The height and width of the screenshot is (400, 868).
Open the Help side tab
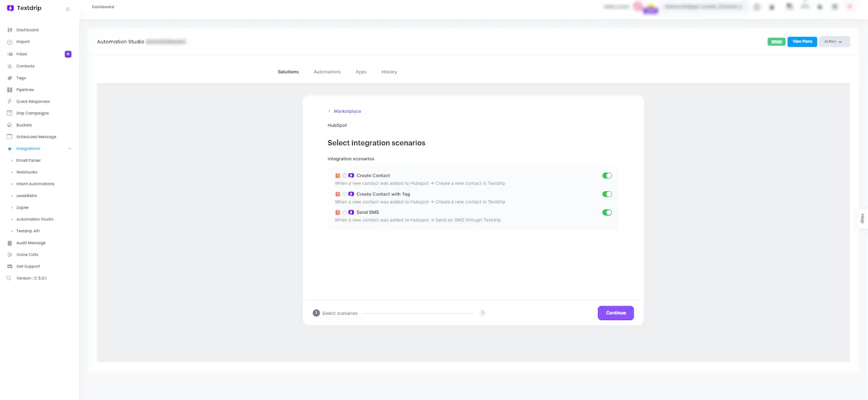tap(862, 219)
